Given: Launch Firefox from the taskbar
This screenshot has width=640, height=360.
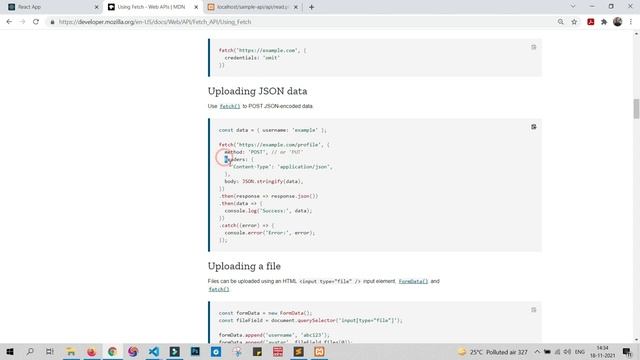Looking at the screenshot, I should pos(91,351).
